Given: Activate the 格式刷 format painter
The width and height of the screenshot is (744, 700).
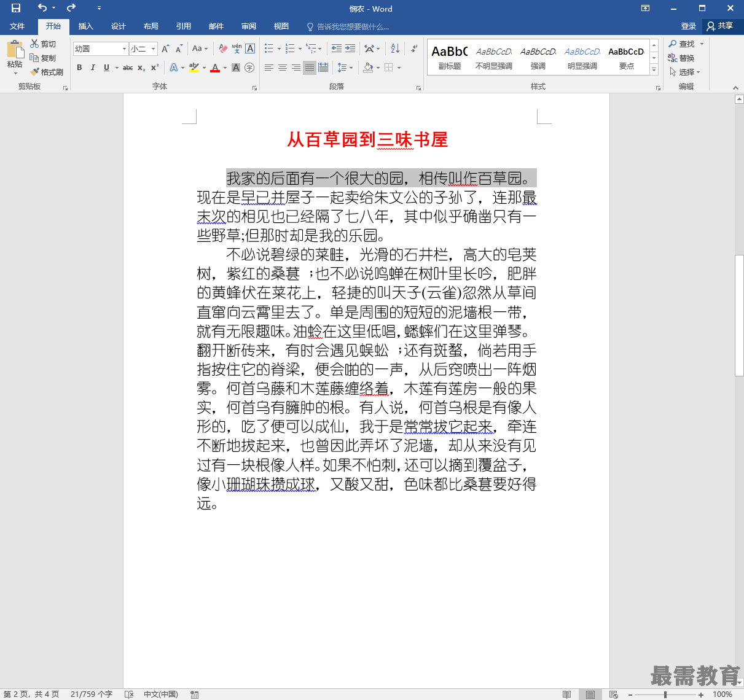Looking at the screenshot, I should click(x=47, y=72).
